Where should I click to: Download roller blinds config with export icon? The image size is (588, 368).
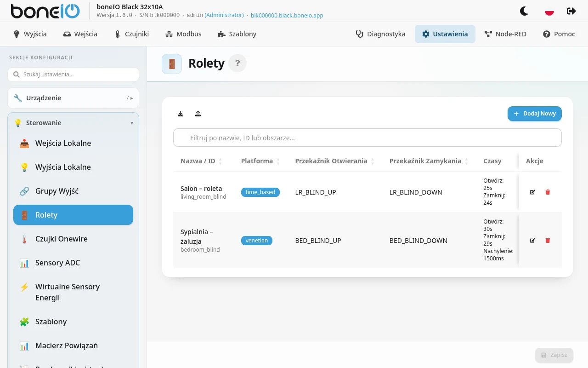[x=181, y=114]
